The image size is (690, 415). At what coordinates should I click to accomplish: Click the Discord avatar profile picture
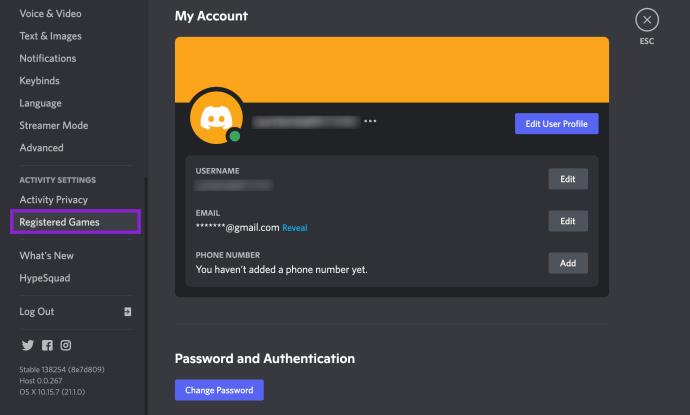(x=217, y=118)
